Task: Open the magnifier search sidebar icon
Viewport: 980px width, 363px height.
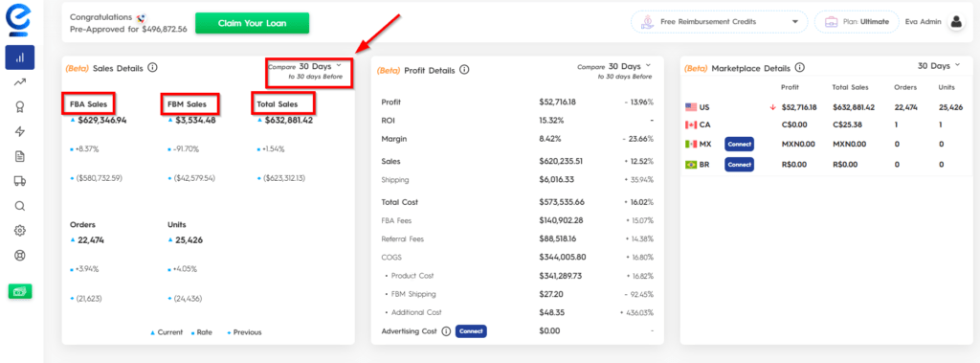Action: tap(19, 206)
